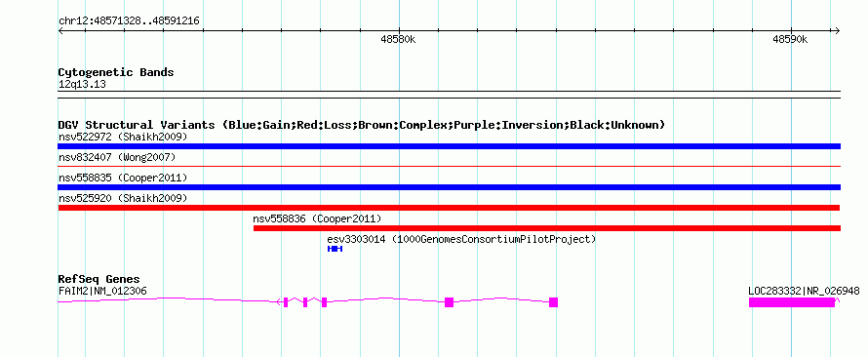Open esv3303014 1000GenomesConsortiumPilotProject label
This screenshot has height=357, width=868.
pos(461,239)
